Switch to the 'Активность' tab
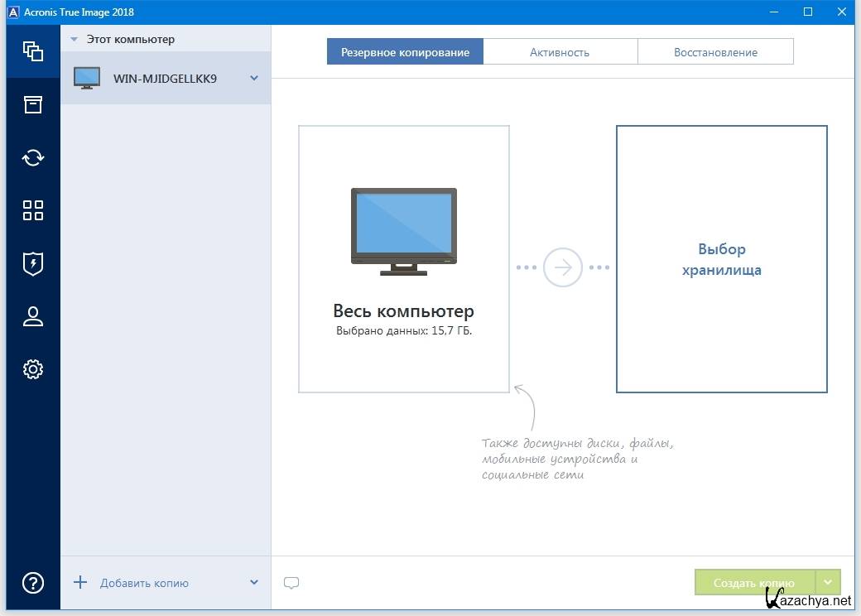The width and height of the screenshot is (861, 616). 560,52
